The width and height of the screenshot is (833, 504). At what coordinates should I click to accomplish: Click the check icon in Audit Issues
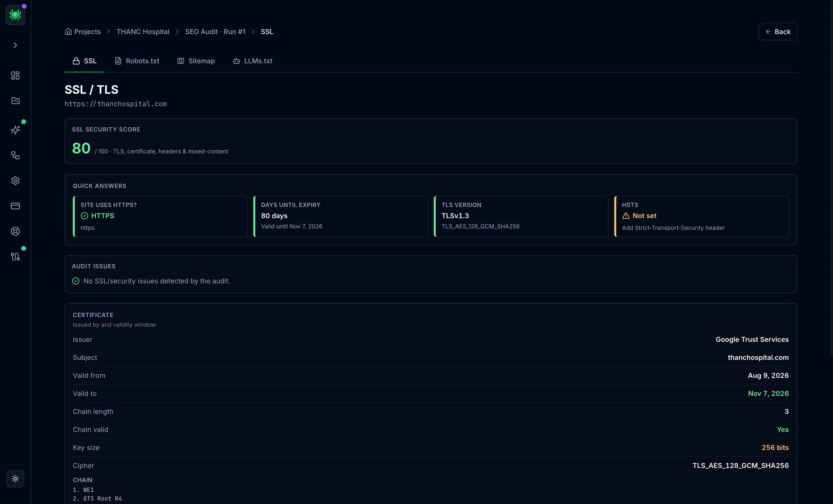tap(76, 281)
